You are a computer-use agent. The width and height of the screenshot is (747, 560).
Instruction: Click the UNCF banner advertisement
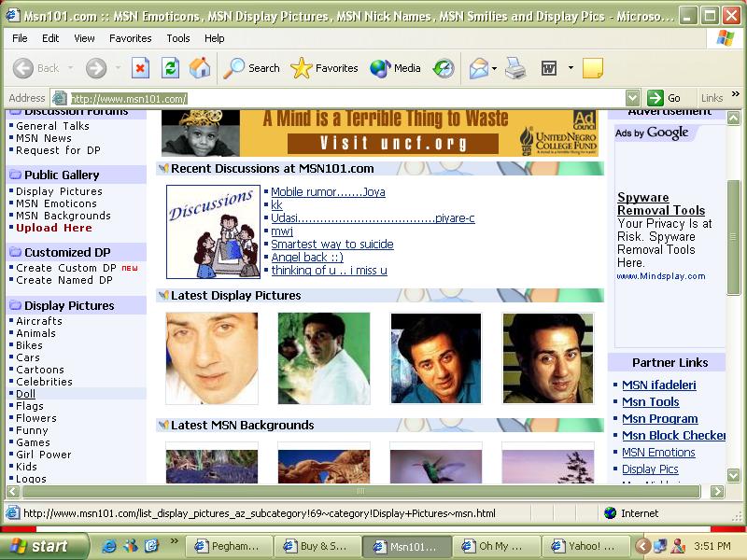click(x=380, y=133)
